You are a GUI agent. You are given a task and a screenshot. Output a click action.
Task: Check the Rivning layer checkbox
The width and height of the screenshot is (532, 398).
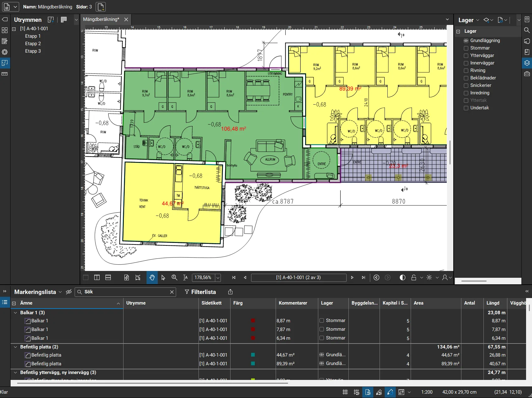[x=466, y=70]
